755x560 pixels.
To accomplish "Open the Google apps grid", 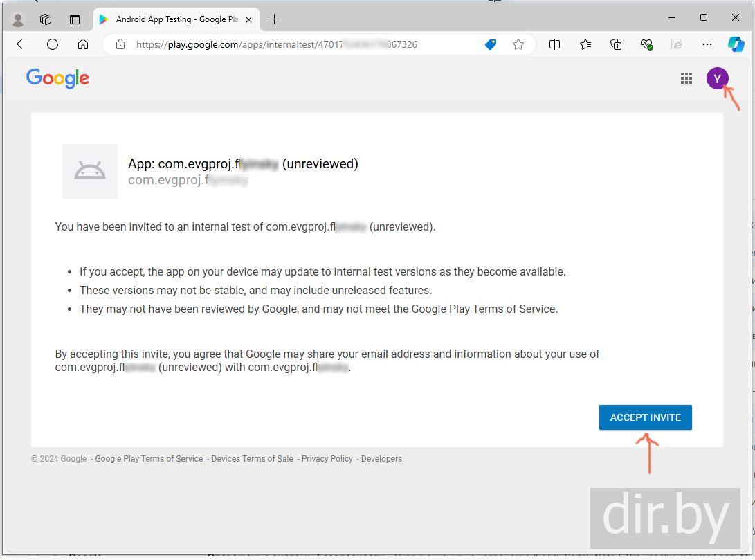I will point(686,78).
